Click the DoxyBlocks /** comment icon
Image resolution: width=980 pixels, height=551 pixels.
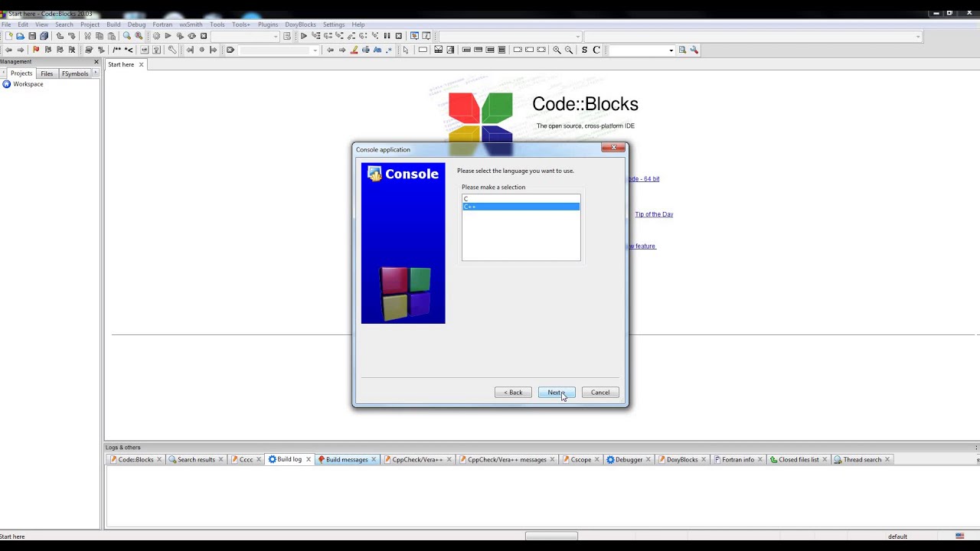(116, 50)
